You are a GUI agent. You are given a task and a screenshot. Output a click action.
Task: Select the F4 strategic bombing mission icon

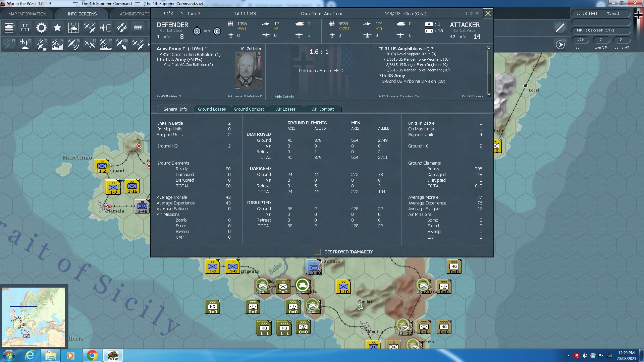pos(57,44)
